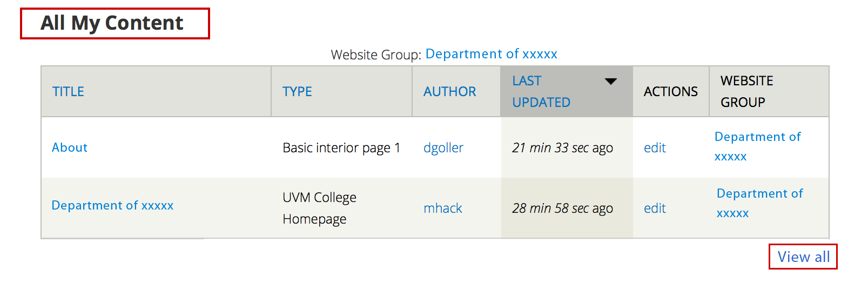Viewport: 868px width, 303px height.
Task: Sort table by Author column
Action: 449,92
